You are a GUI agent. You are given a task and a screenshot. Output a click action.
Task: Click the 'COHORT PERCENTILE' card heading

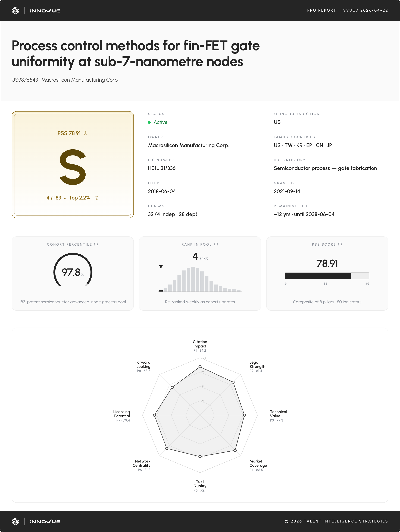tap(70, 244)
